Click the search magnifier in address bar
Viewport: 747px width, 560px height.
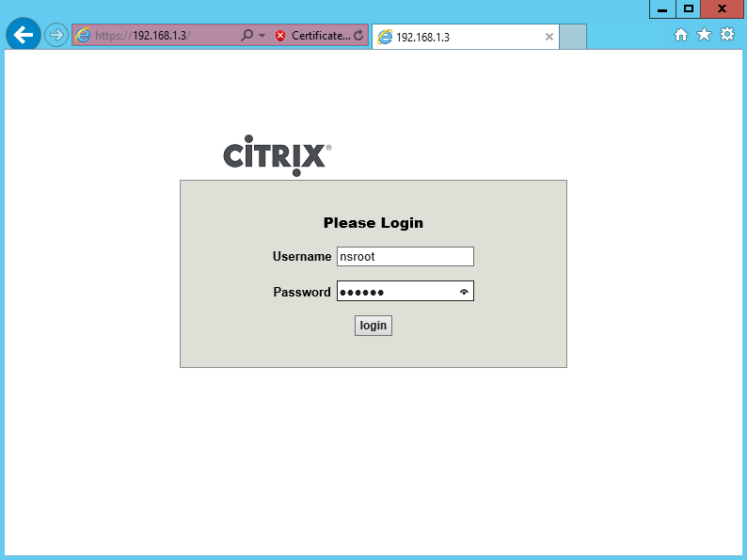(246, 35)
